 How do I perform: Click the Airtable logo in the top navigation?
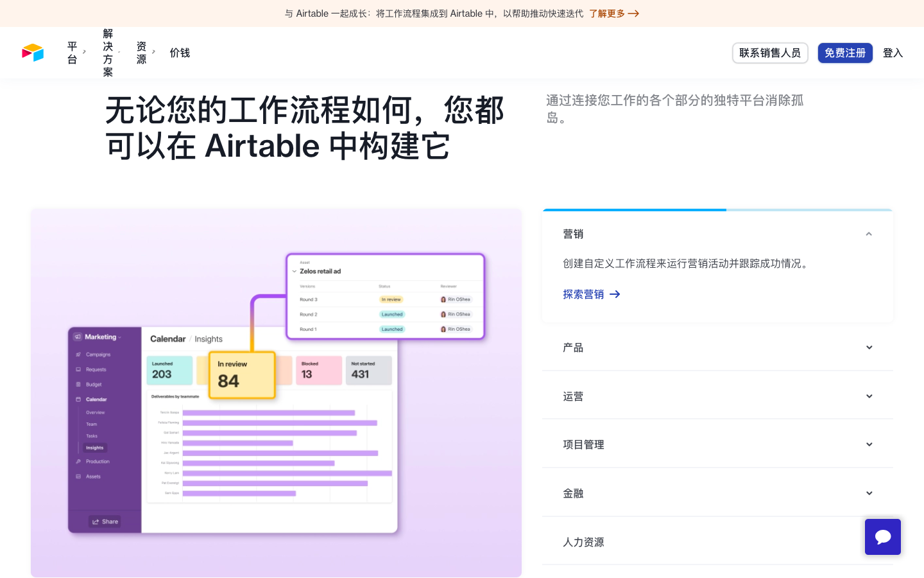(x=32, y=53)
